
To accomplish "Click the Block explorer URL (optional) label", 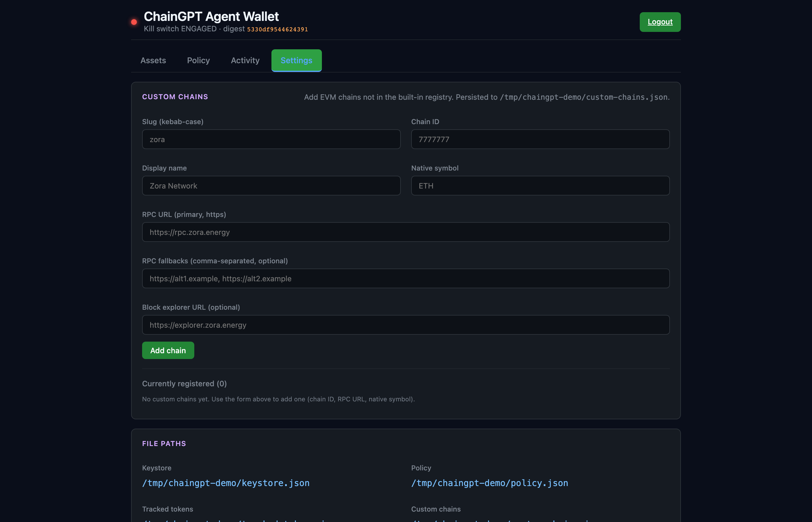I will pyautogui.click(x=191, y=307).
